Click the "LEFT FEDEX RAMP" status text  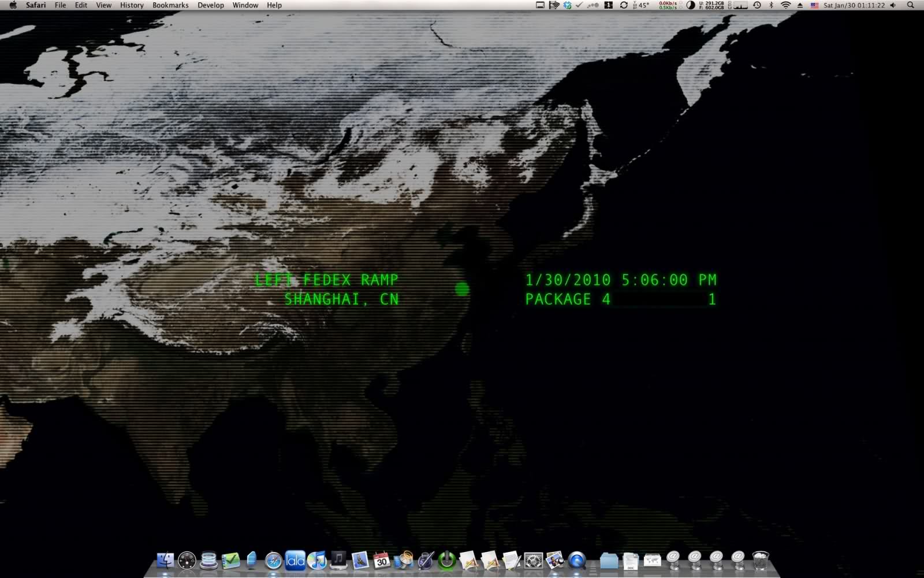[x=327, y=280]
